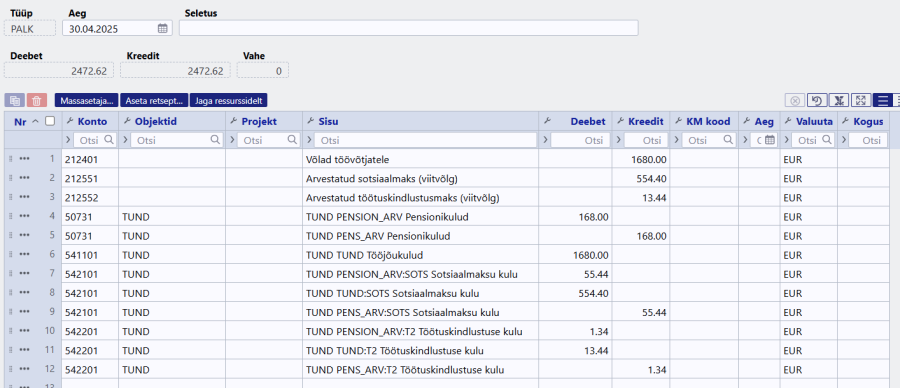Image resolution: width=900 pixels, height=388 pixels.
Task: Click the wrench icon beside Sisu header
Action: click(311, 121)
